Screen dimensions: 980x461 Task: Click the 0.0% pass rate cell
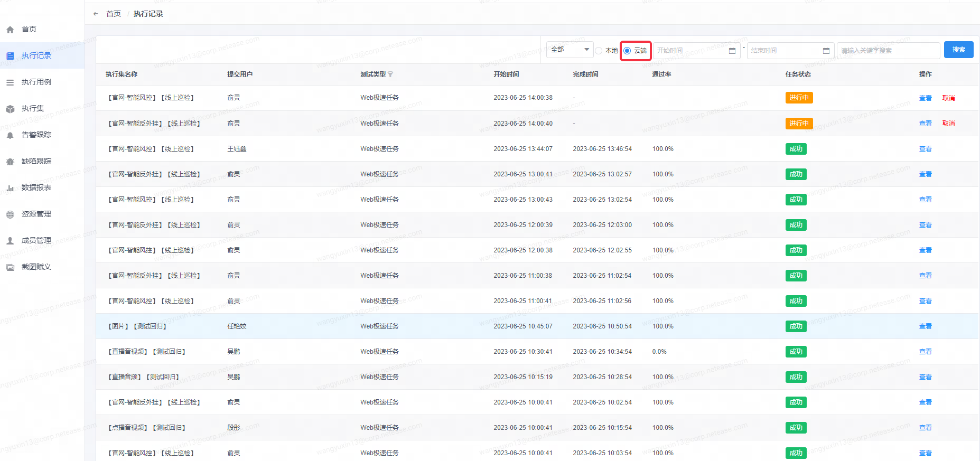coord(659,352)
